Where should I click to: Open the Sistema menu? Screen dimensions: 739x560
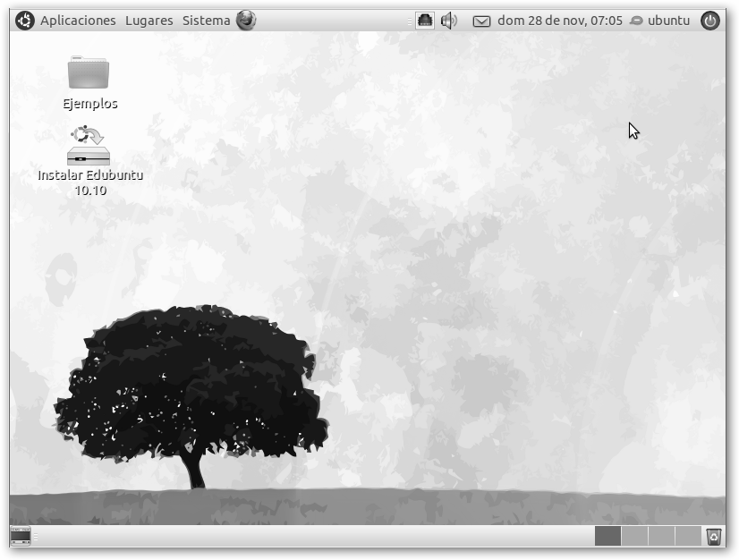pos(206,21)
